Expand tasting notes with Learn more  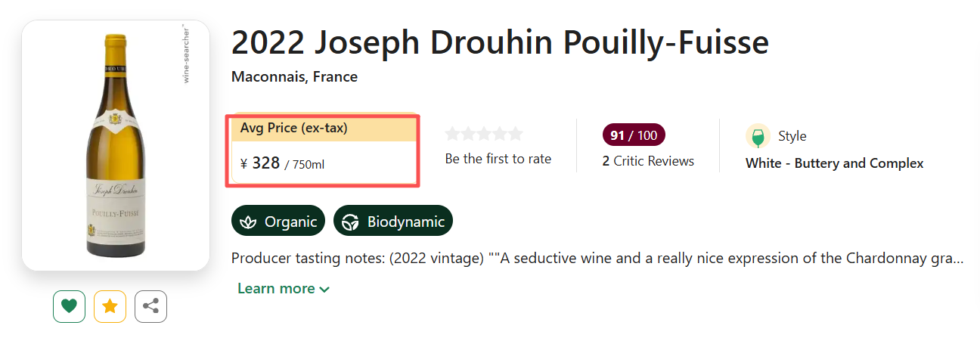276,289
